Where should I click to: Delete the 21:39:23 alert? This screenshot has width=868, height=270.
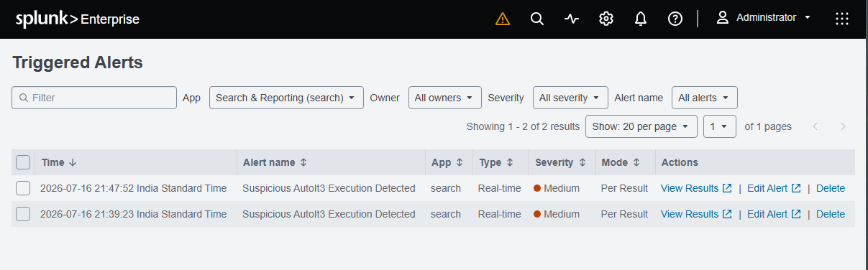pos(831,214)
